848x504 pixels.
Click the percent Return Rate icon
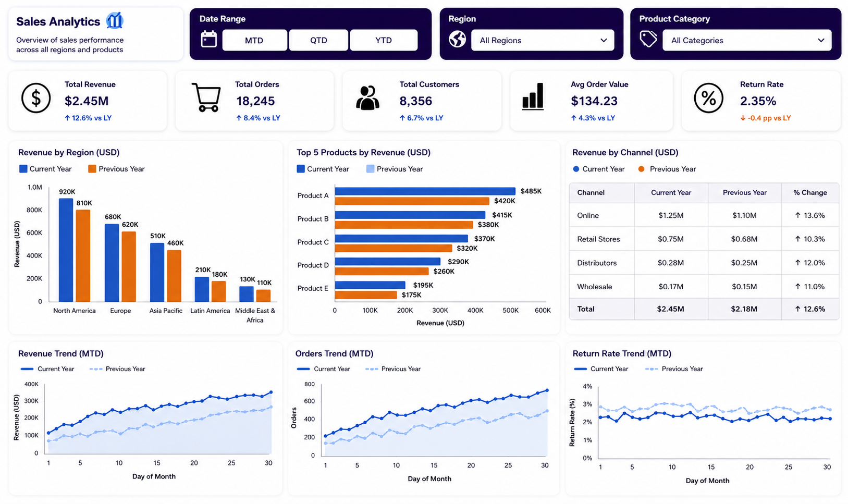coord(709,98)
